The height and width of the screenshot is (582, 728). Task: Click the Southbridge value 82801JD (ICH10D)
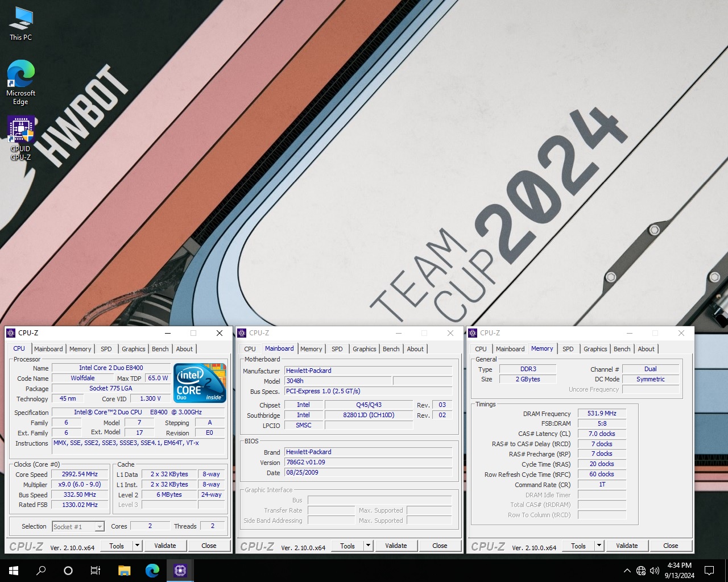(369, 415)
